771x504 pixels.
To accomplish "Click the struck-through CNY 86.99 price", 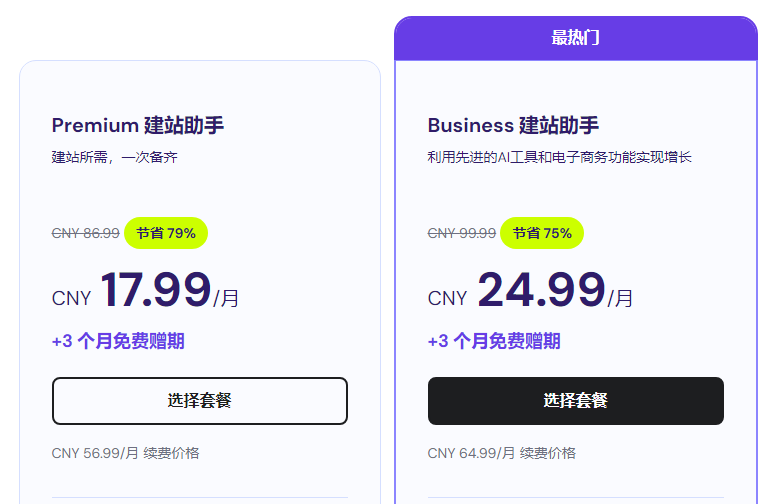I will (86, 233).
